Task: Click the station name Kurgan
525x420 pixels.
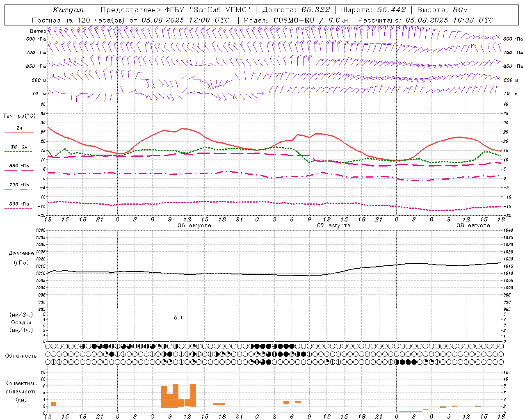Action: tap(68, 10)
